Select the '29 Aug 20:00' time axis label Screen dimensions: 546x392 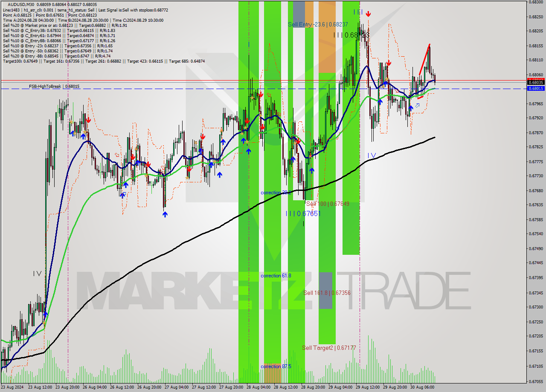click(x=395, y=388)
